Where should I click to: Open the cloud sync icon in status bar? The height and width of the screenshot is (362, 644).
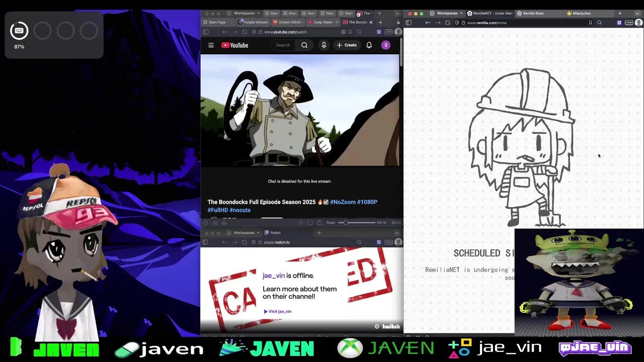click(224, 223)
